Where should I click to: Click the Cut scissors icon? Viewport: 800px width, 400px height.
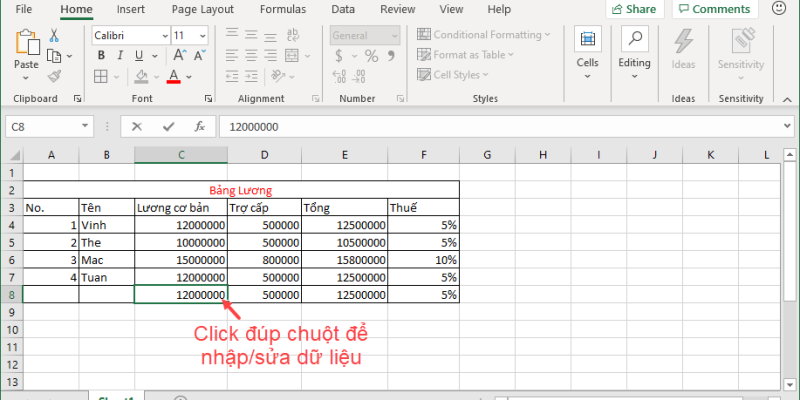(54, 34)
